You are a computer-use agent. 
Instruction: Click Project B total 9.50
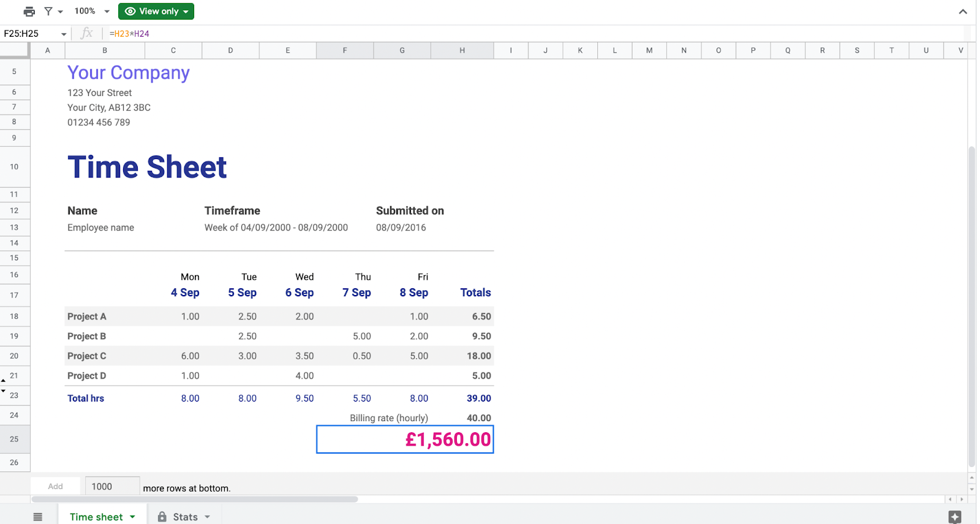481,336
